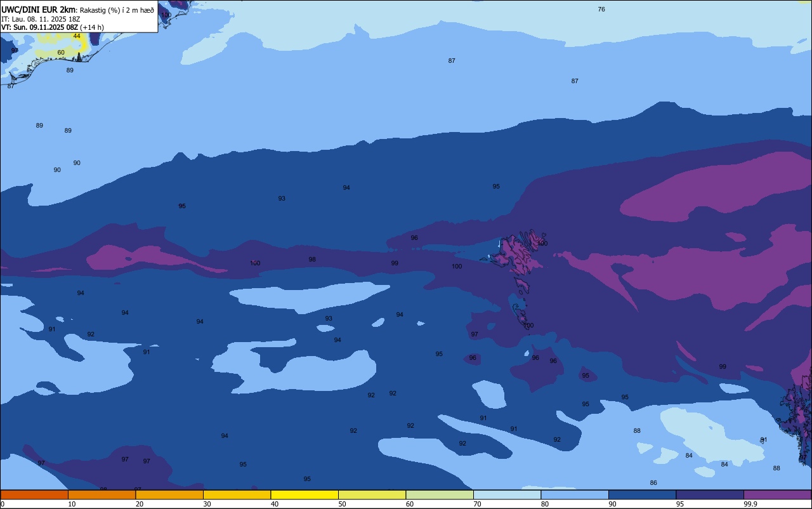Click the 'Rakastig (%) í 2 m hæð' label
The width and height of the screenshot is (812, 509).
117,10
